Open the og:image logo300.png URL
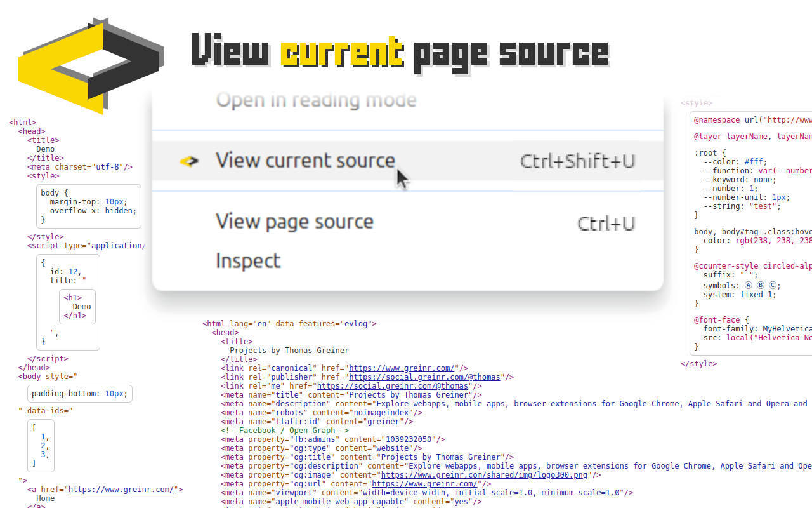The height and width of the screenshot is (508, 812). (x=484, y=475)
